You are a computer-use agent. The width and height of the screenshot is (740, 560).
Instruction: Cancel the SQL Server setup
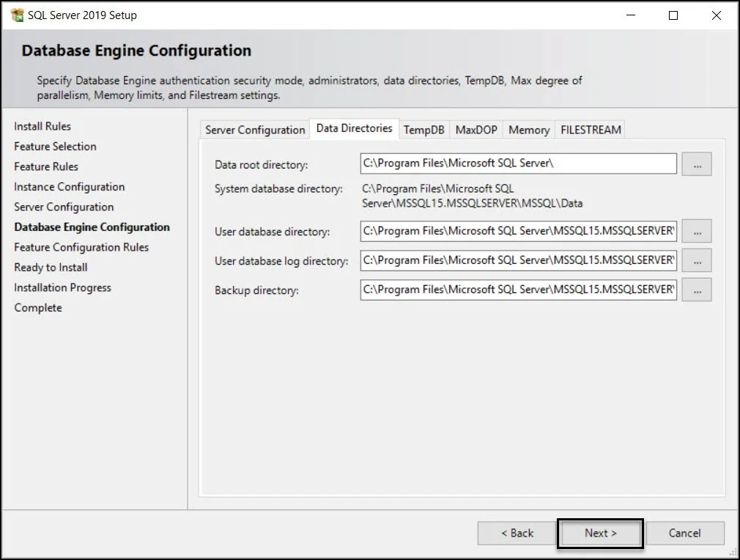click(684, 533)
